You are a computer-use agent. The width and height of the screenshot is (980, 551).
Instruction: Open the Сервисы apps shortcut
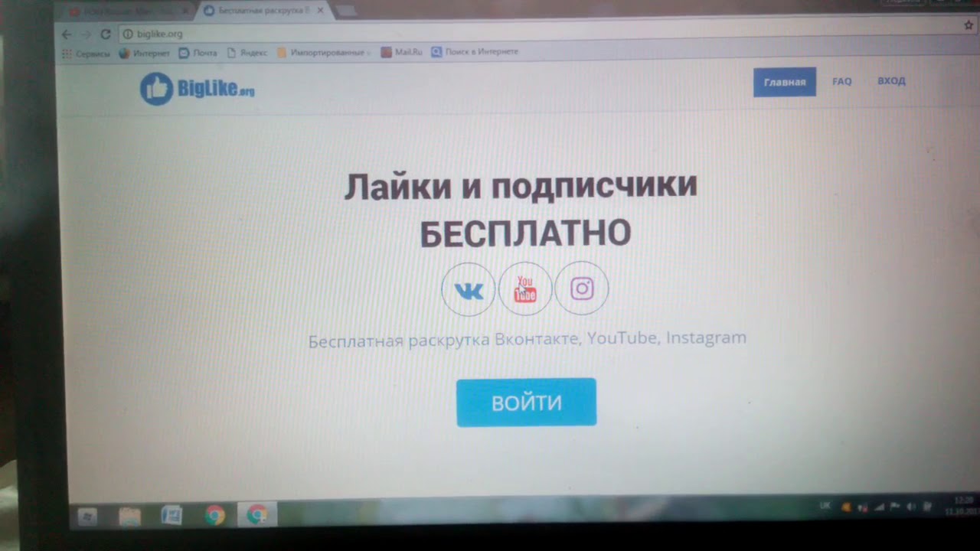click(86, 54)
